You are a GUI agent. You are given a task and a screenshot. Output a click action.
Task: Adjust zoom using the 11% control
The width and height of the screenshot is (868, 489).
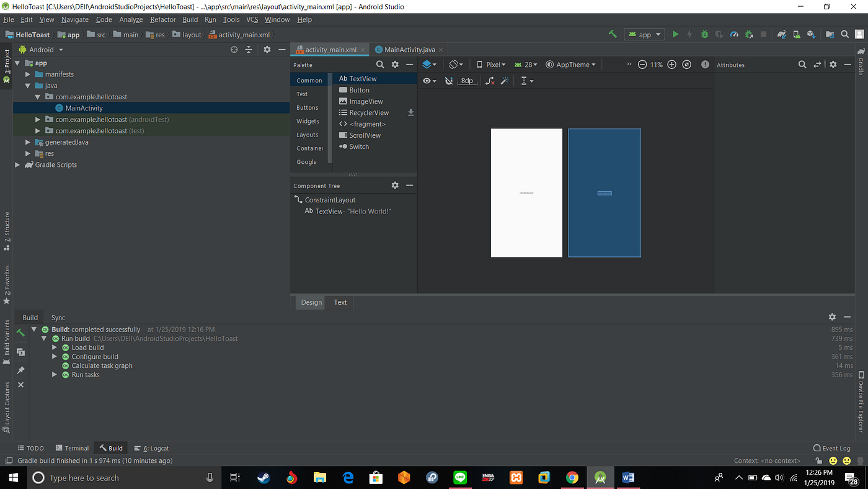(x=657, y=64)
